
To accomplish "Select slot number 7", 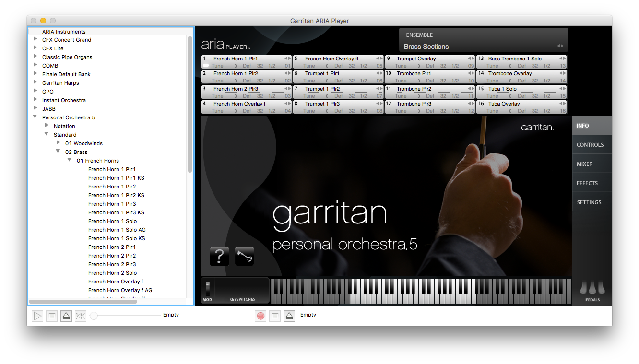I will [x=296, y=89].
